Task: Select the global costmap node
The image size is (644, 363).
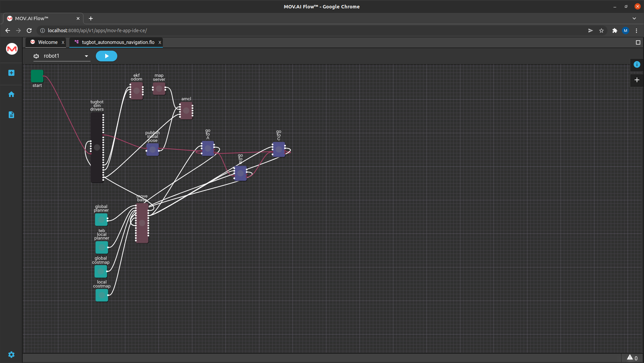Action: pyautogui.click(x=101, y=271)
